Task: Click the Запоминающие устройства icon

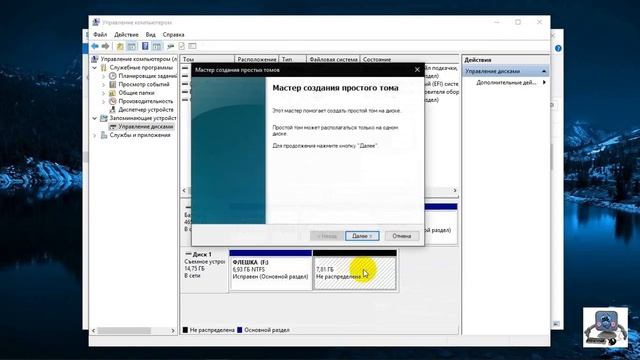Action: (104, 118)
